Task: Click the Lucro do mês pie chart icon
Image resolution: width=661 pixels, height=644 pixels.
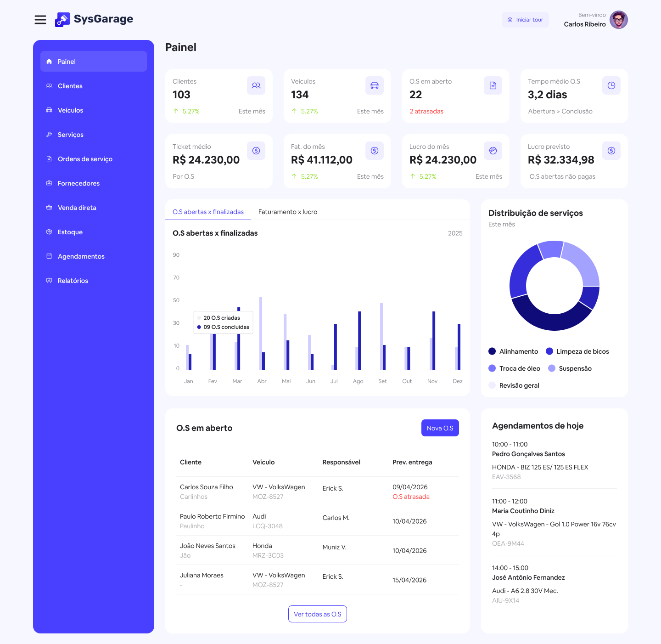Action: [493, 151]
